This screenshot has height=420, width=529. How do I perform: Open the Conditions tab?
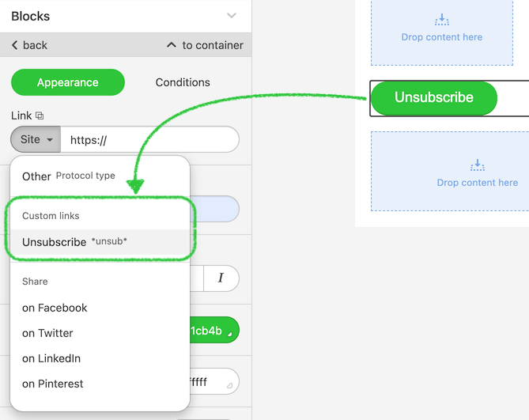click(x=183, y=82)
